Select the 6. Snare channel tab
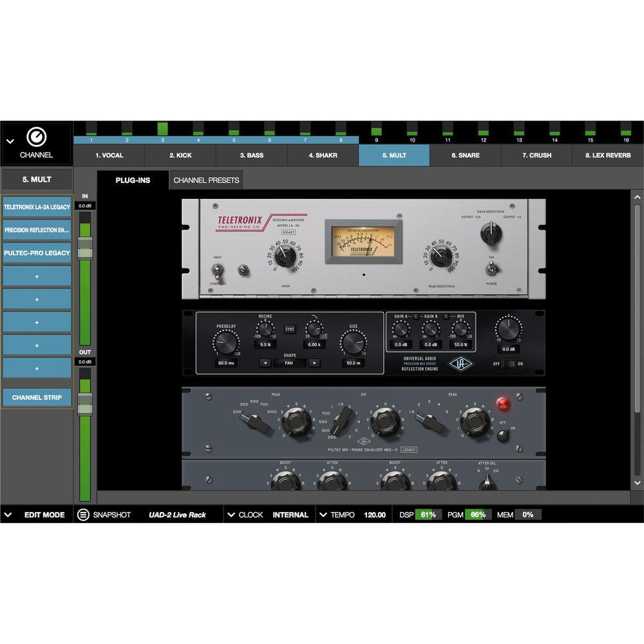The width and height of the screenshot is (644, 644). 465,155
